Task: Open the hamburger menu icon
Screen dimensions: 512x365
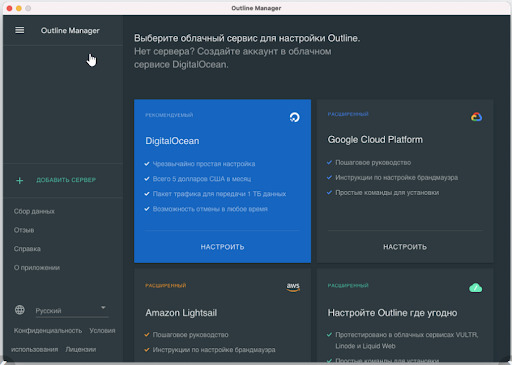Action: click(x=20, y=30)
